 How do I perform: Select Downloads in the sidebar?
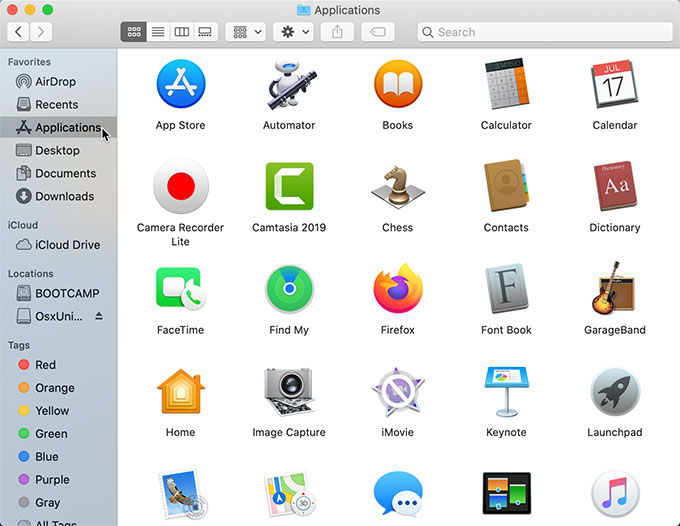pyautogui.click(x=59, y=196)
